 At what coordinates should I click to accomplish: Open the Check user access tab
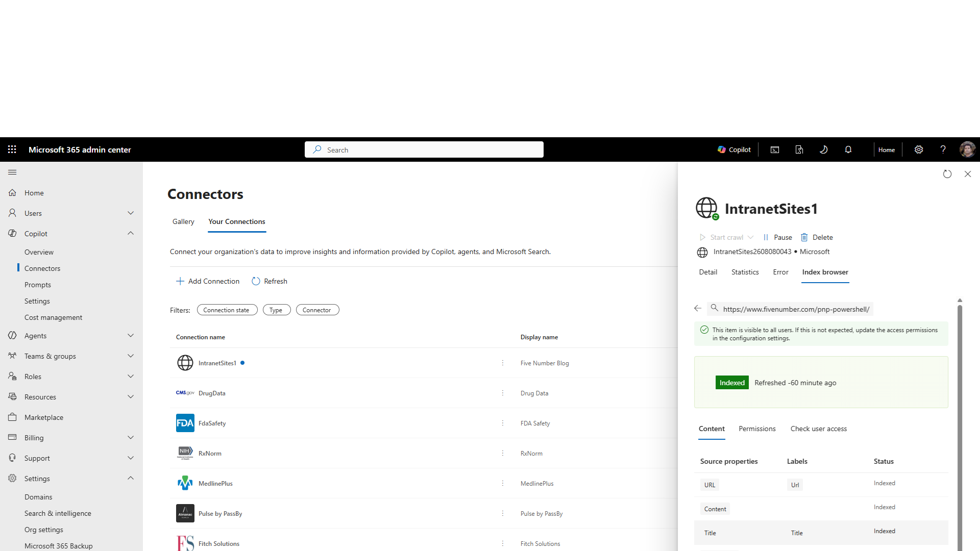tap(819, 429)
